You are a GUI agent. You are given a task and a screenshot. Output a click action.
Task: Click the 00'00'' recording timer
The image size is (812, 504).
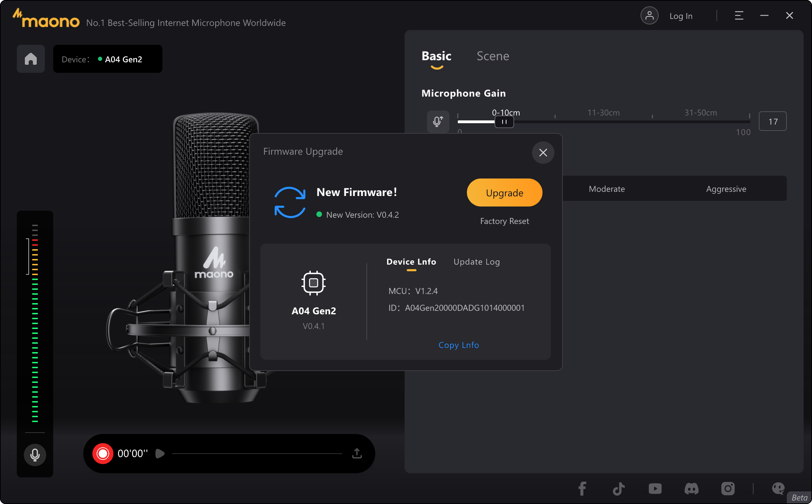[x=133, y=454]
